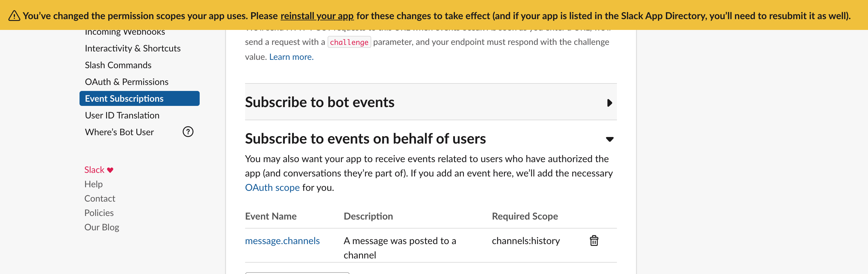
Task: Click the Help footer link
Action: click(93, 184)
